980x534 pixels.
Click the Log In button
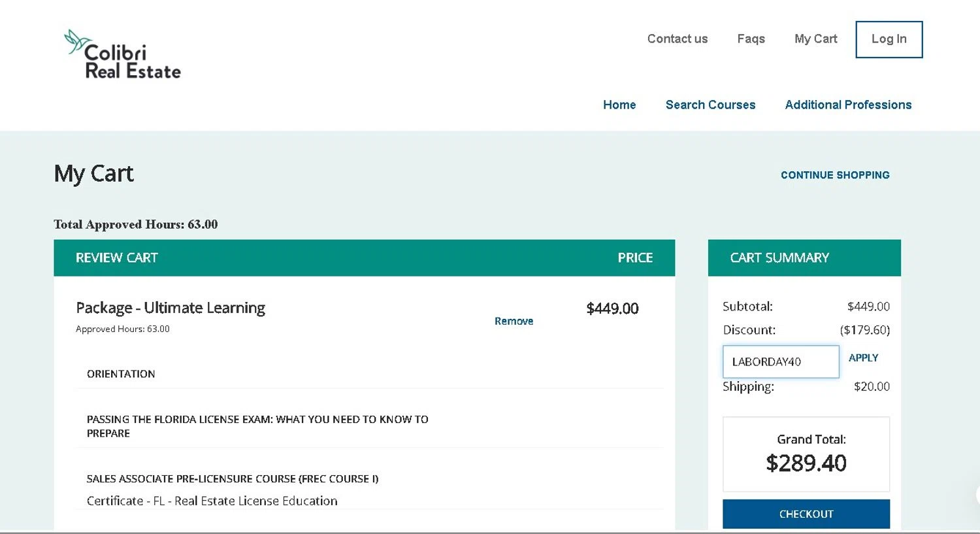[x=889, y=39]
